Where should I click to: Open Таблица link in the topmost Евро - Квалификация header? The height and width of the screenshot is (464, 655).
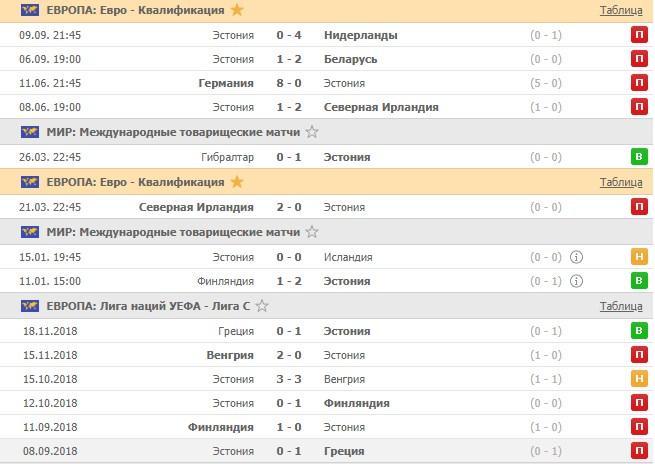coord(621,11)
